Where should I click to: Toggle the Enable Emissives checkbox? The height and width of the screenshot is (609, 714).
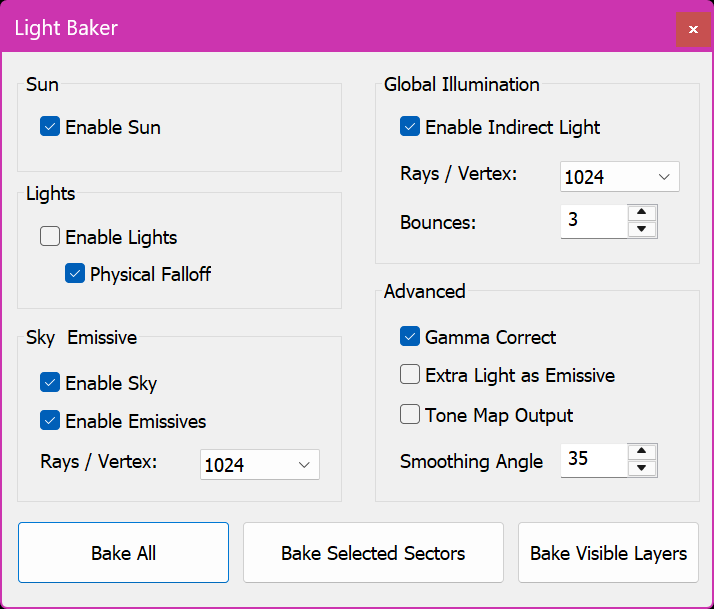tap(50, 421)
